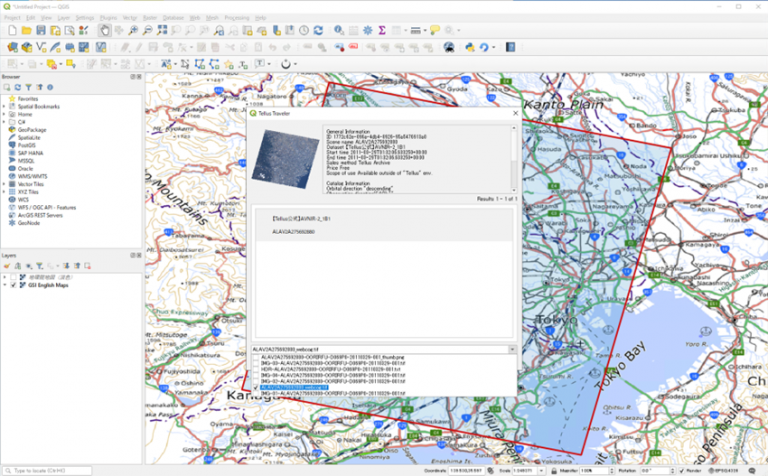Select the Pan Map hand tool

(x=104, y=31)
